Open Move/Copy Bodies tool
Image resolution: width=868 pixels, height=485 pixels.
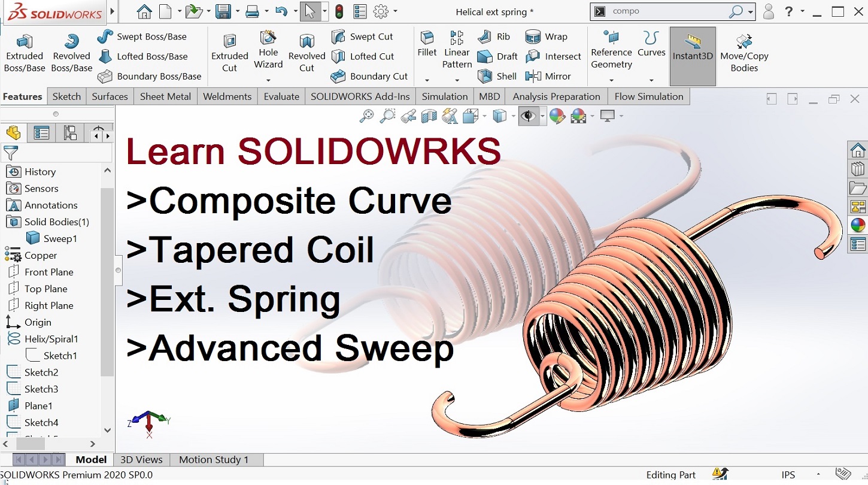(x=744, y=53)
